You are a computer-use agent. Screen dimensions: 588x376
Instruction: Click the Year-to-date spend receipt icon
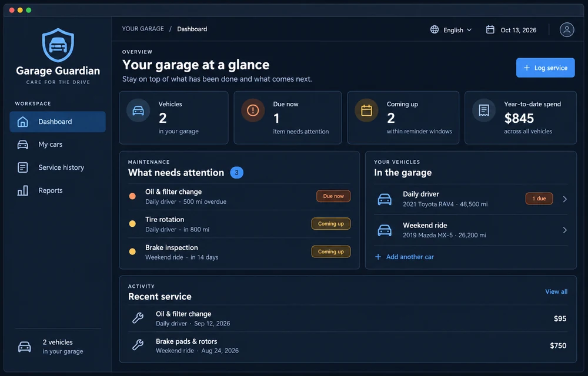point(484,110)
